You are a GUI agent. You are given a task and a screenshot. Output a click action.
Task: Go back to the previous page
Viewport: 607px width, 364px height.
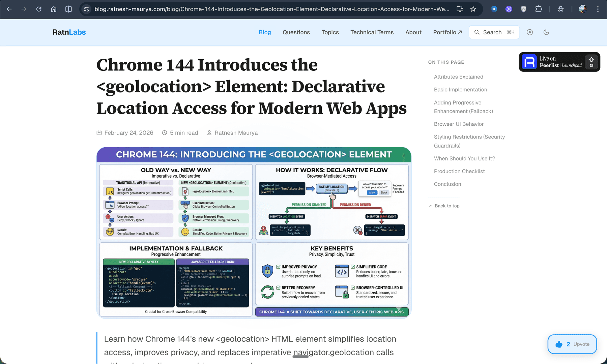click(9, 9)
